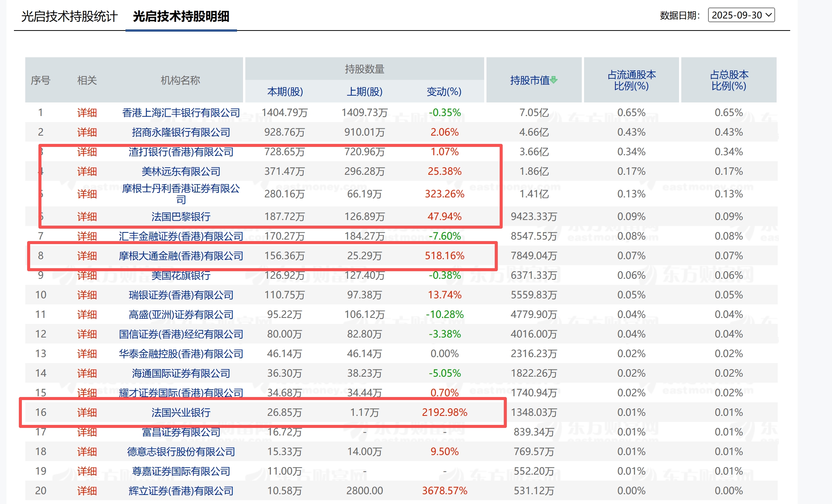Click 详细 for 德意志银行股份有限公司
Viewport: 832px width, 504px height.
[x=87, y=452]
